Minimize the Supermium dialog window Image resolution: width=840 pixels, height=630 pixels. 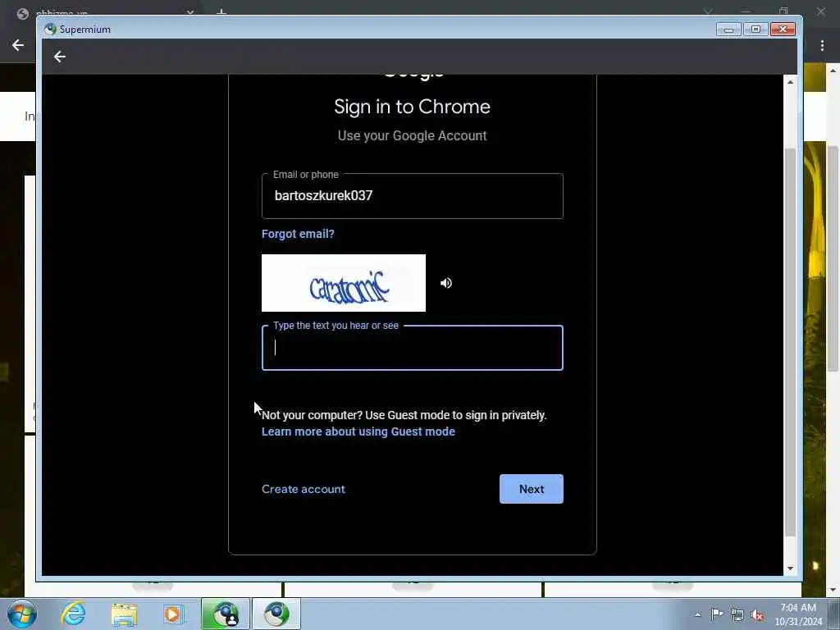point(728,29)
